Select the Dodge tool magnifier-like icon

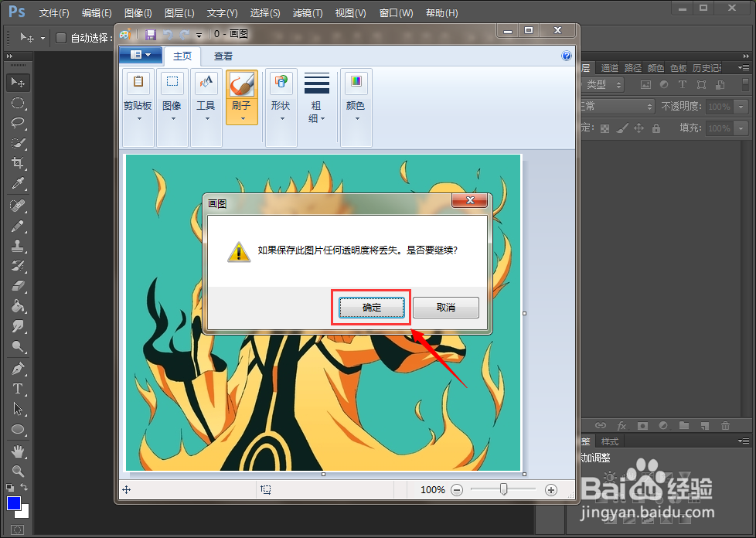click(x=18, y=346)
